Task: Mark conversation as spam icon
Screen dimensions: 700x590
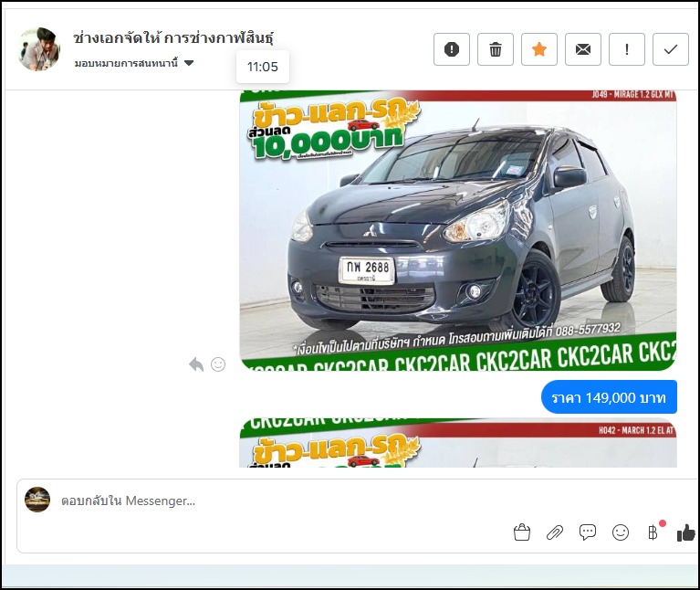Action: coord(452,49)
